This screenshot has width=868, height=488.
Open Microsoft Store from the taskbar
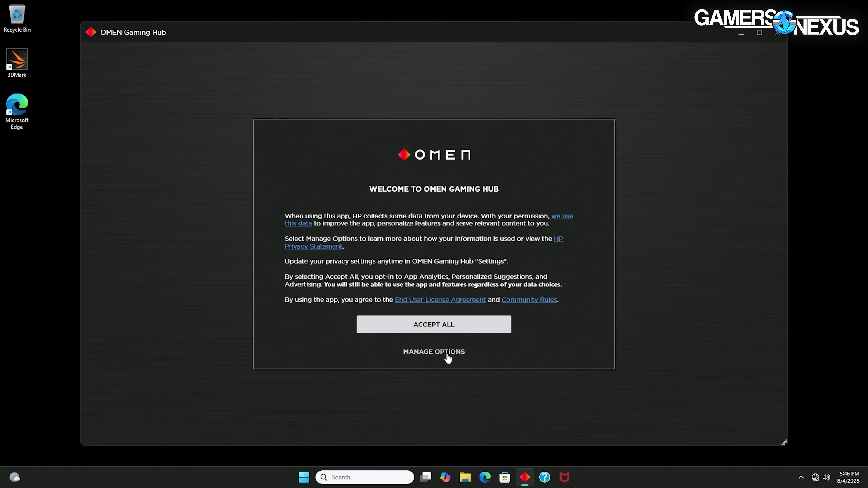(x=505, y=477)
